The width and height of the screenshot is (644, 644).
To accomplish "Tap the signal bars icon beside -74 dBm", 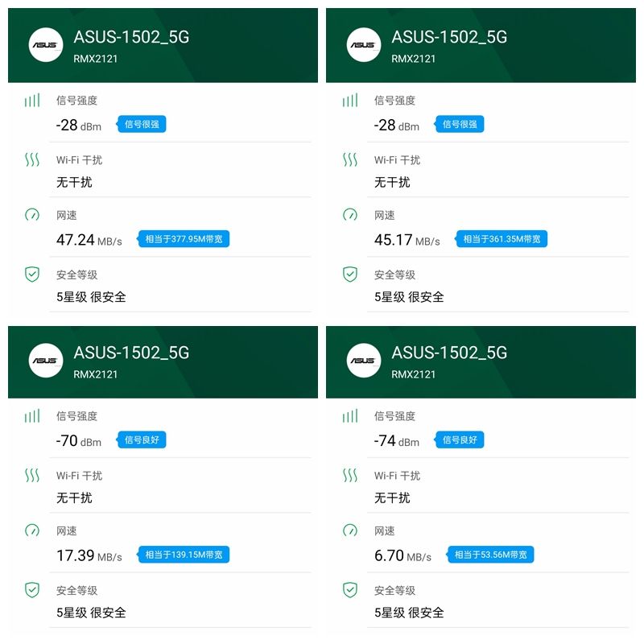I will 350,416.
